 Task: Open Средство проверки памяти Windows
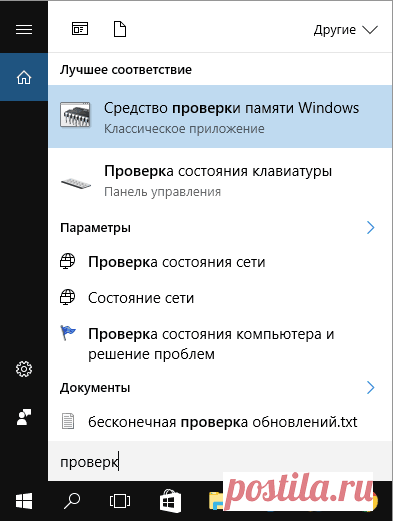[220, 116]
